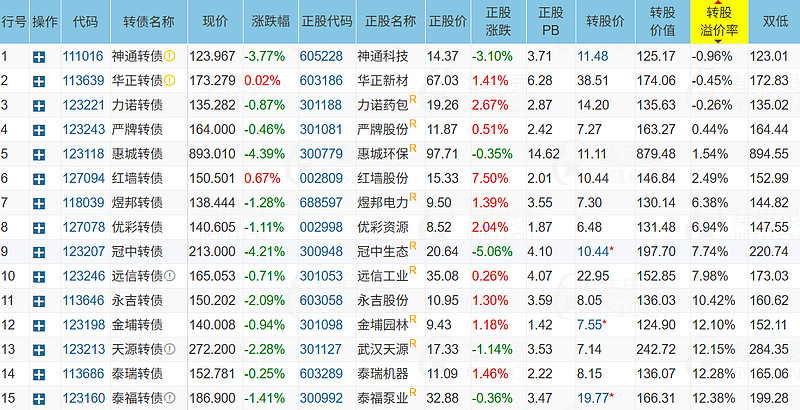This screenshot has height=410, width=800.
Task: Click the gray info icon beside 远信转债
Action: point(170,276)
